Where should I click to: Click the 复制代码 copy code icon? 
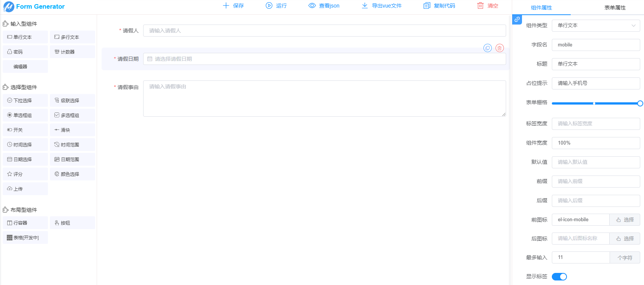427,6
